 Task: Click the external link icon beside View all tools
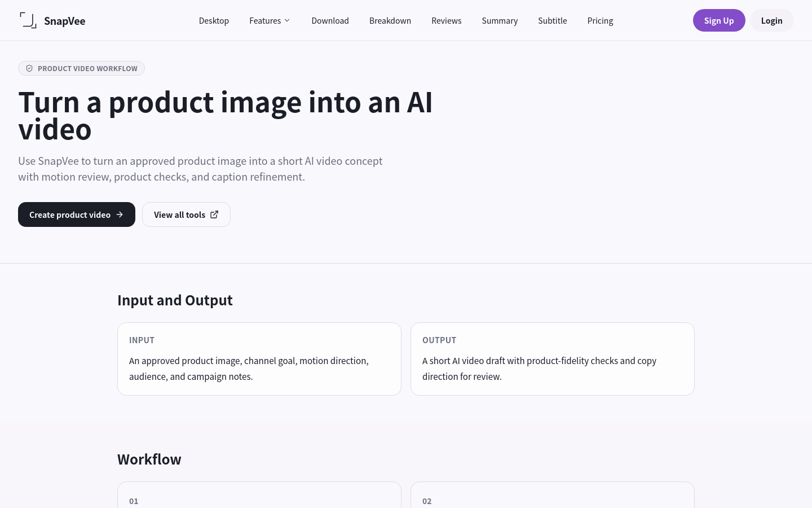click(214, 214)
